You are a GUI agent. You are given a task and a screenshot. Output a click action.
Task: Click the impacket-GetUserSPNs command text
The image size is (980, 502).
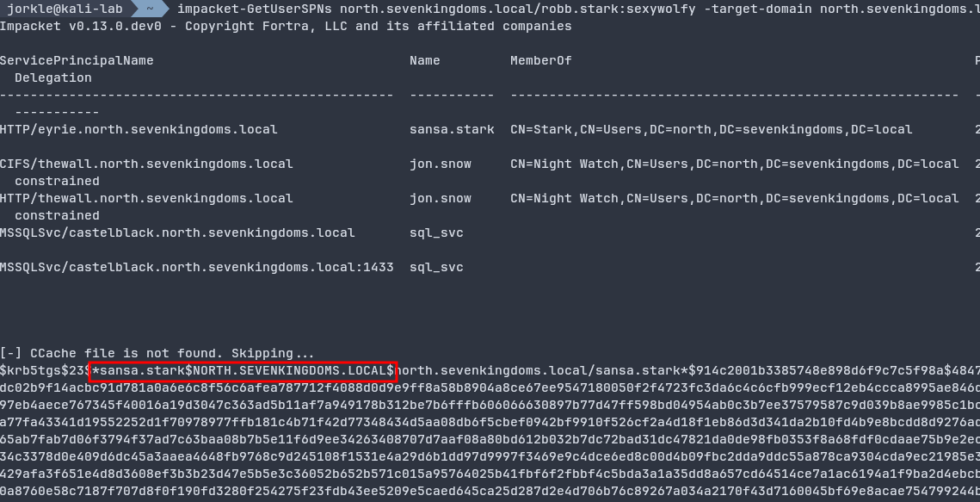(255, 9)
